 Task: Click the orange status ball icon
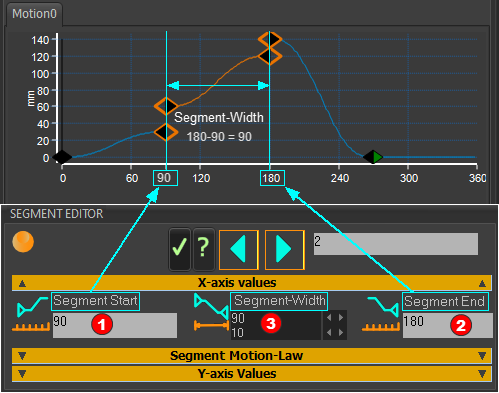(x=23, y=242)
